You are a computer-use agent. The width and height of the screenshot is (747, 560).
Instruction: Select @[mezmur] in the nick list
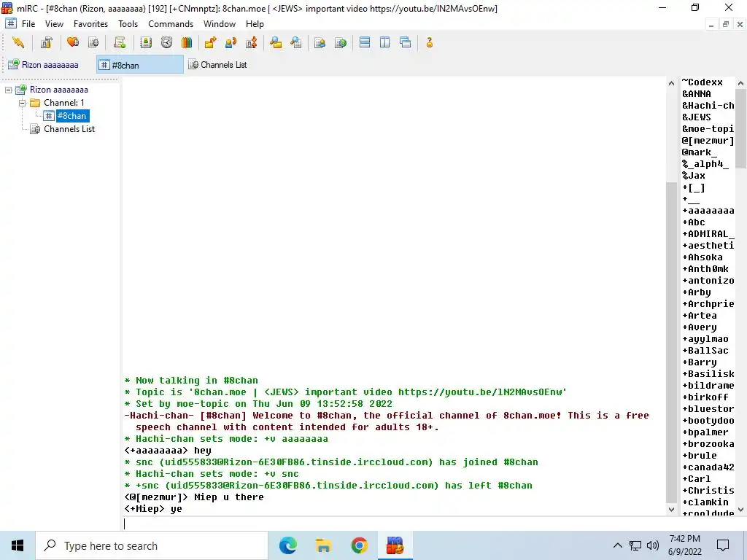708,141
